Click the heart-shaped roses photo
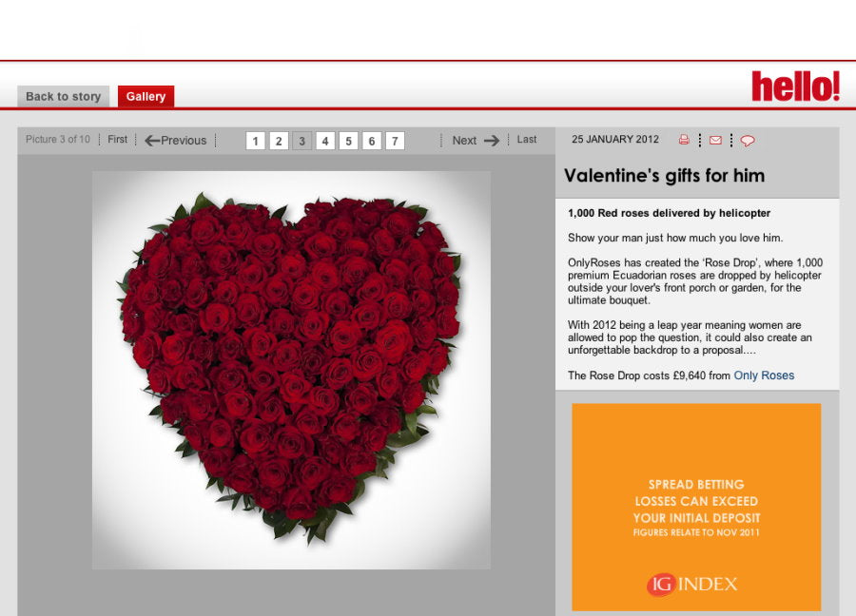This screenshot has width=856, height=616. tap(292, 371)
